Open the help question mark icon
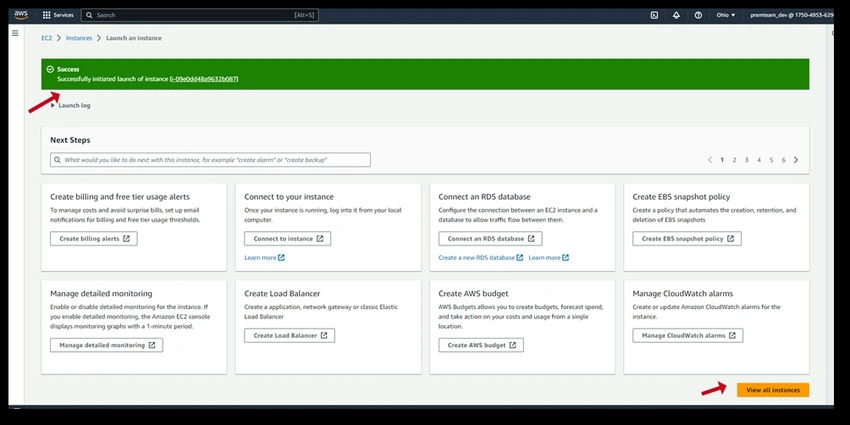The width and height of the screenshot is (850, 425). click(x=698, y=15)
